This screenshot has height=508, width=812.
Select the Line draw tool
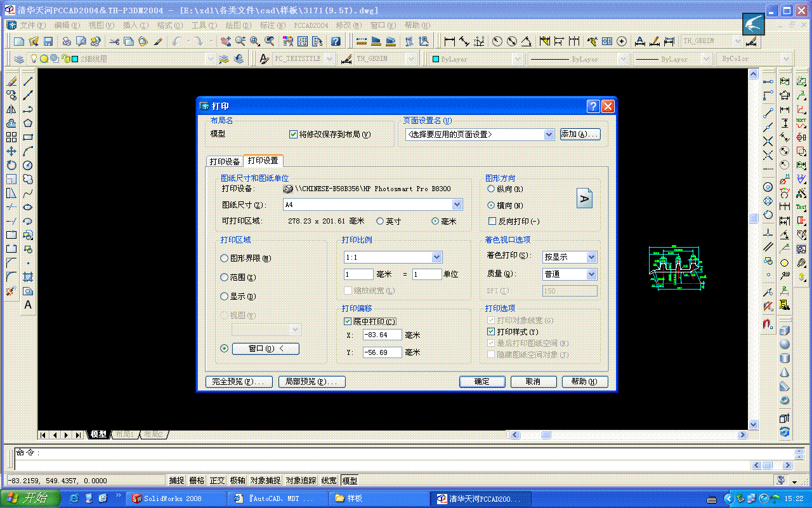(x=28, y=81)
